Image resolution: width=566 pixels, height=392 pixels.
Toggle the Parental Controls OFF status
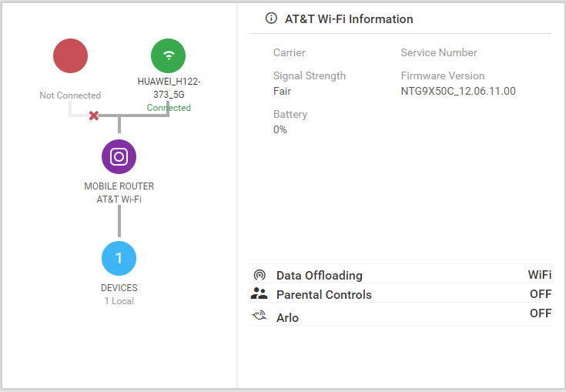(x=540, y=294)
